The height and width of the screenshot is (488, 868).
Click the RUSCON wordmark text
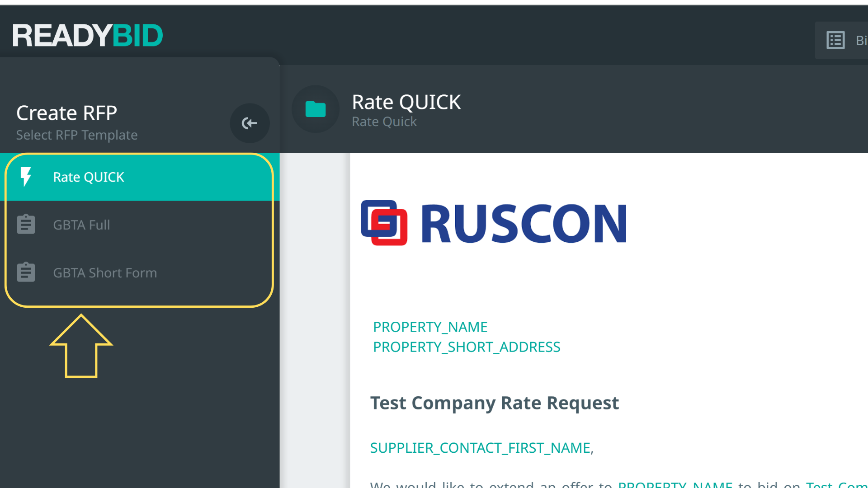[524, 224]
